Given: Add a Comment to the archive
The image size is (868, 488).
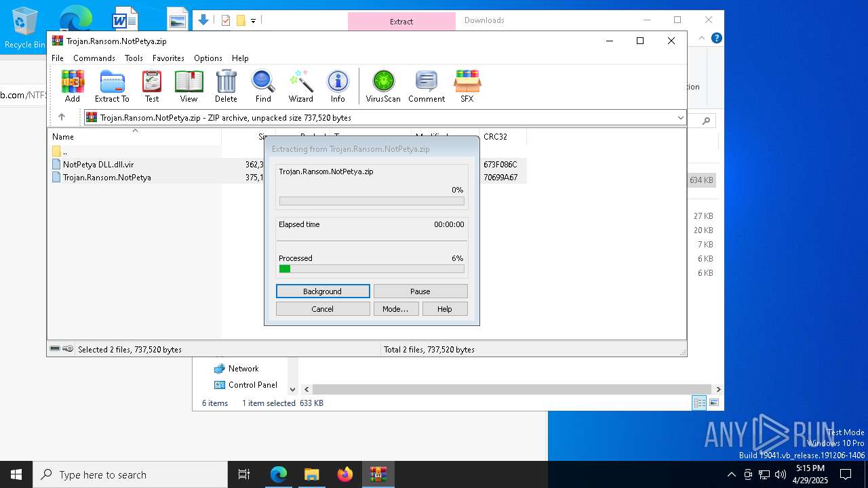Looking at the screenshot, I should point(427,86).
